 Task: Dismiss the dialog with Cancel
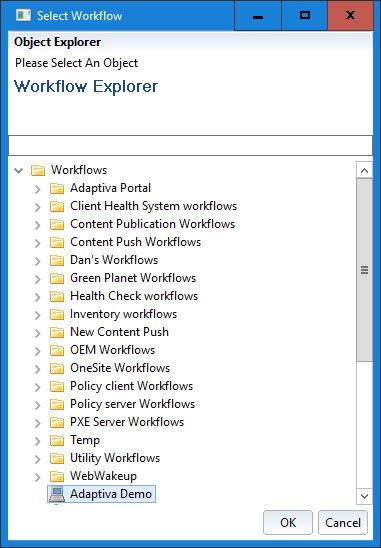343,522
